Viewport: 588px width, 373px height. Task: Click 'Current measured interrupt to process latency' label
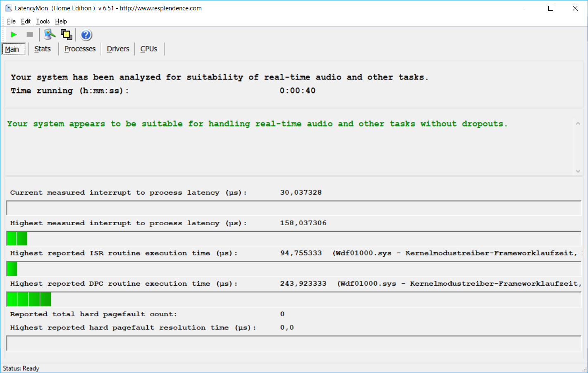pyautogui.click(x=128, y=193)
